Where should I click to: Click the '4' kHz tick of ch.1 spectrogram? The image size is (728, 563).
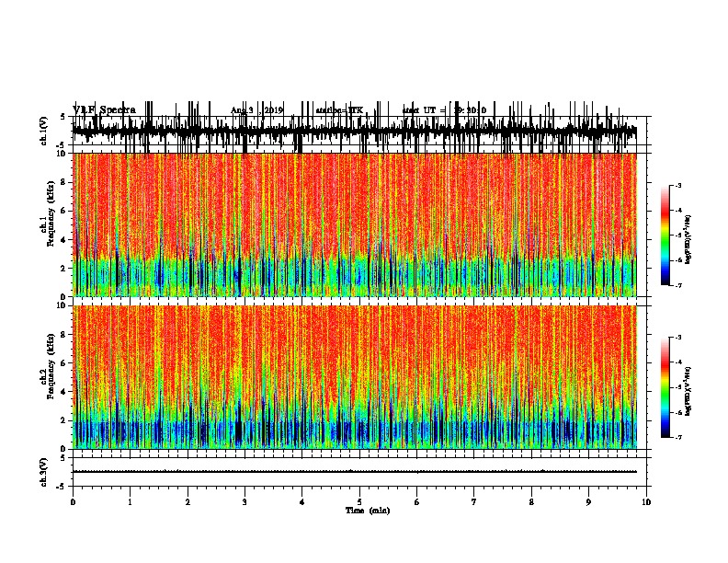coord(64,240)
